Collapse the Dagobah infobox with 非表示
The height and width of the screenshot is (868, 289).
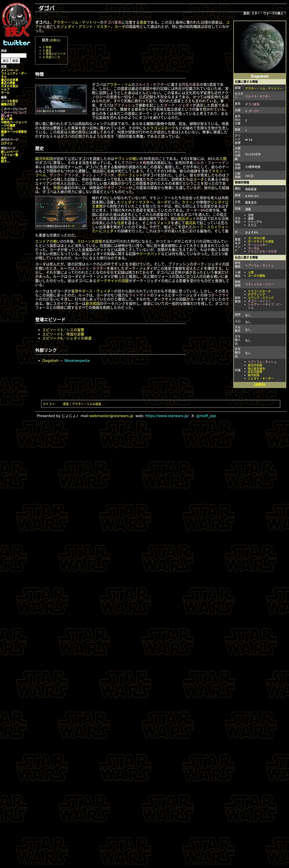259,384
